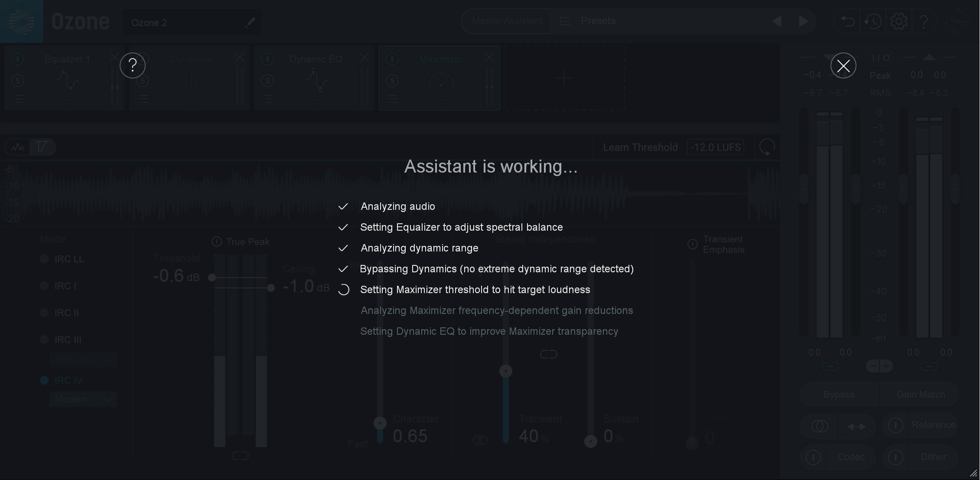
Task: Toggle threshold and ceiling link icon
Action: (x=240, y=456)
